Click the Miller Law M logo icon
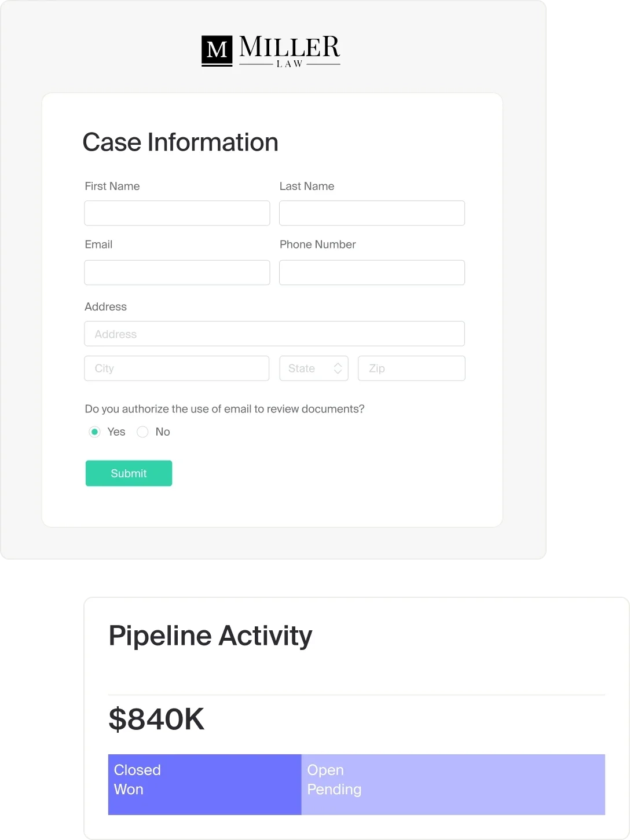 (x=217, y=51)
